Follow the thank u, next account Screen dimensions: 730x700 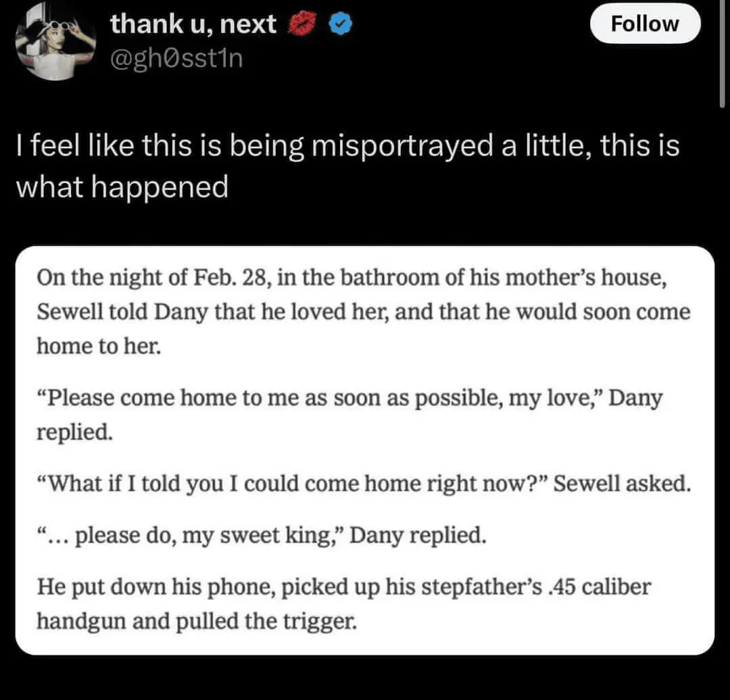coord(645,23)
